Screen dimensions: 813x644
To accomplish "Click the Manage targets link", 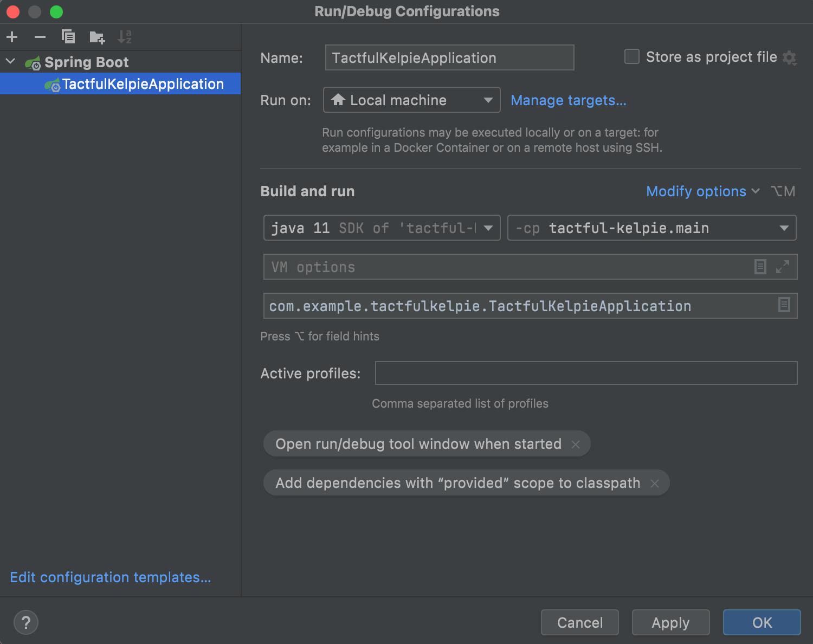I will 569,100.
